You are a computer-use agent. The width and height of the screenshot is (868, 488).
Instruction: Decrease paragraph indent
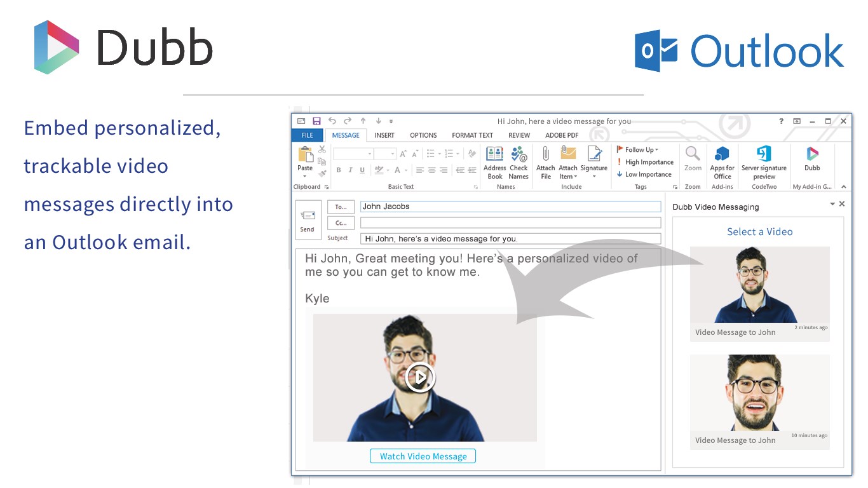[x=460, y=170]
